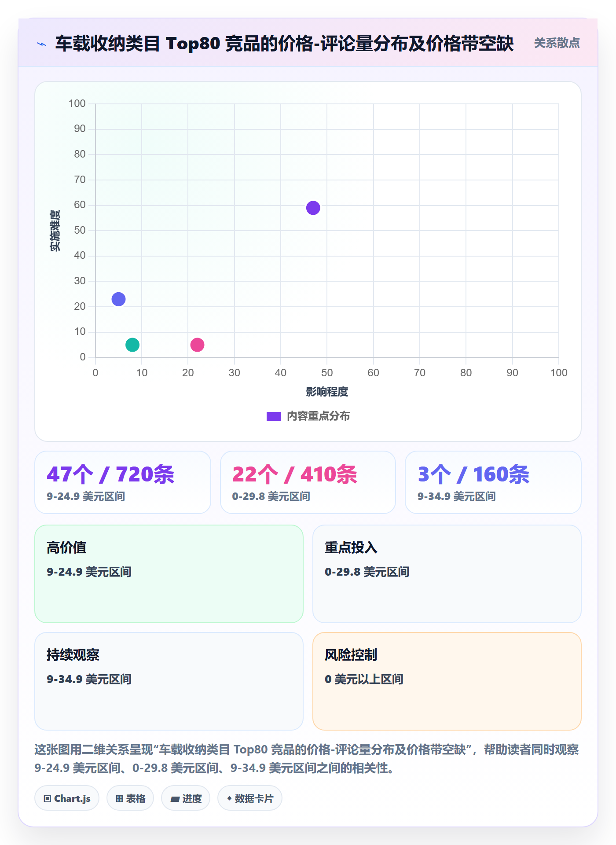Select the 重点投入 quadrant card

(447, 574)
